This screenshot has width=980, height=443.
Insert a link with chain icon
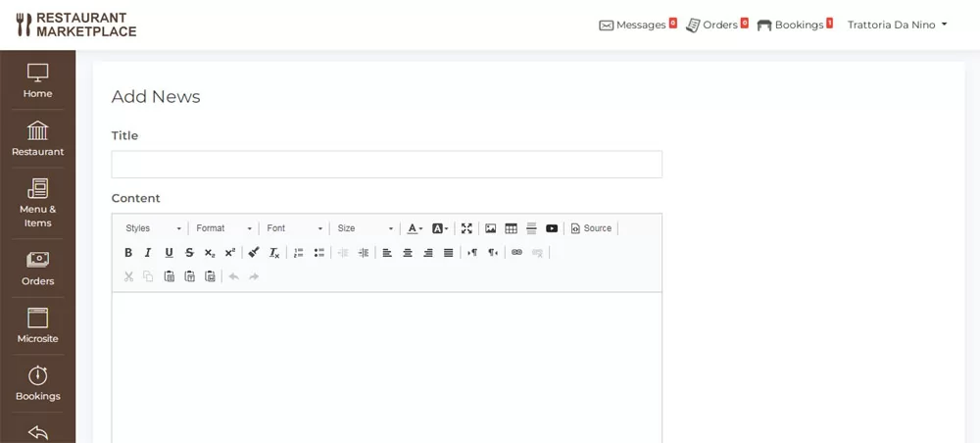[x=516, y=253]
